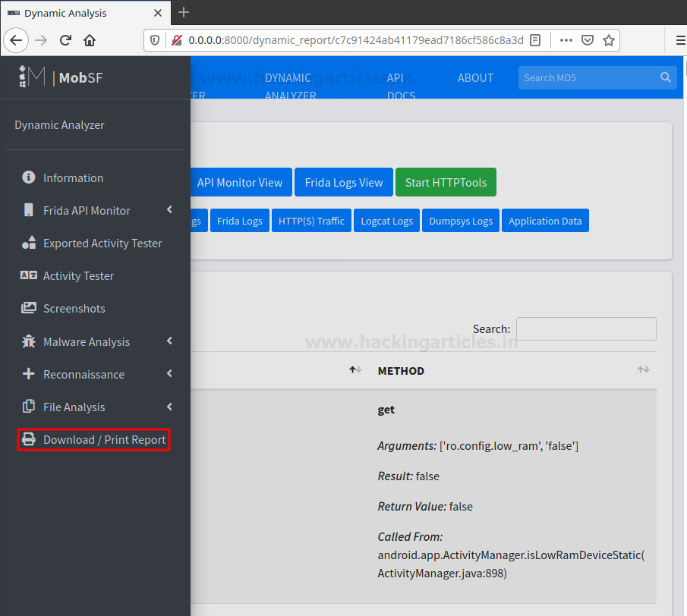Click the Logcat Logs button

pos(387,221)
